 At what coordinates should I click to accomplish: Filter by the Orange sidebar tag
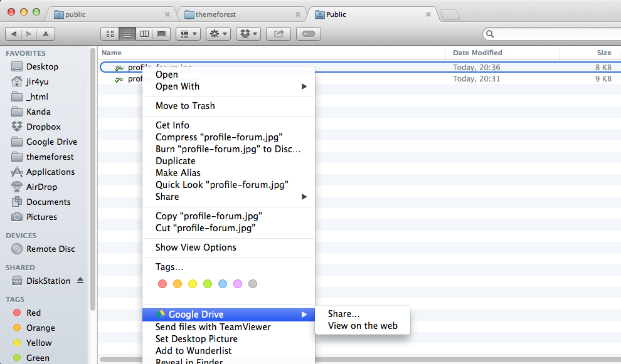click(x=40, y=328)
